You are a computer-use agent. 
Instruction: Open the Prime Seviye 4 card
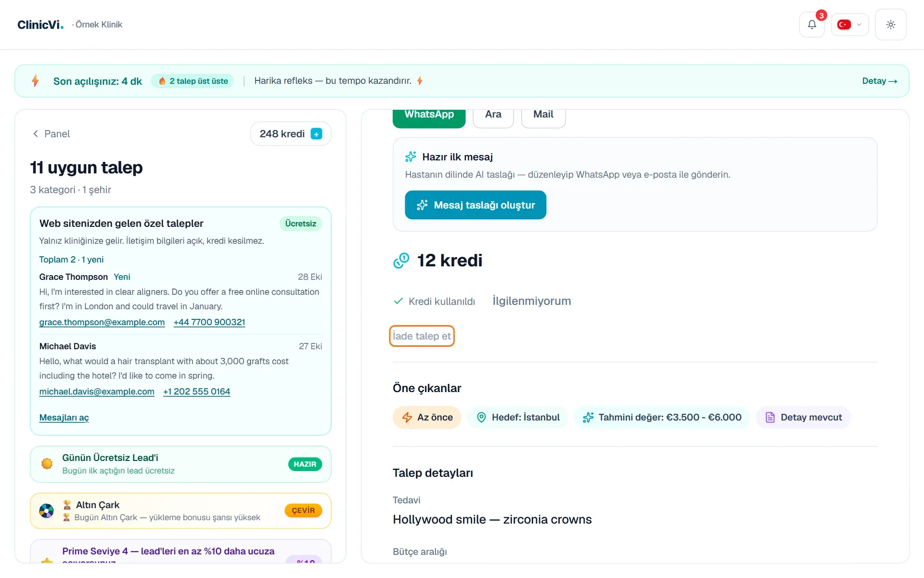[180, 552]
